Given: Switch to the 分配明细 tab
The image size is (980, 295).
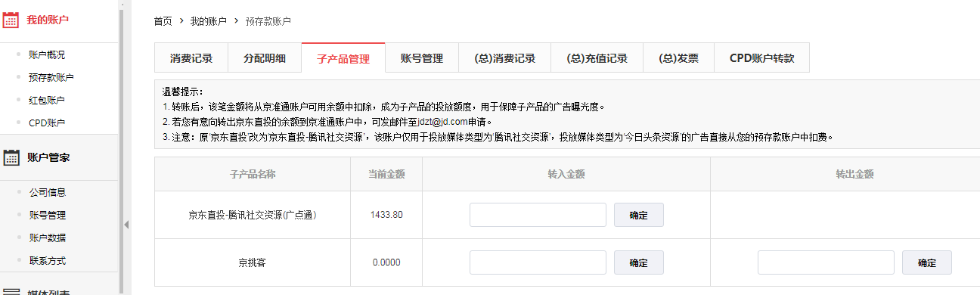Looking at the screenshot, I should point(265,58).
